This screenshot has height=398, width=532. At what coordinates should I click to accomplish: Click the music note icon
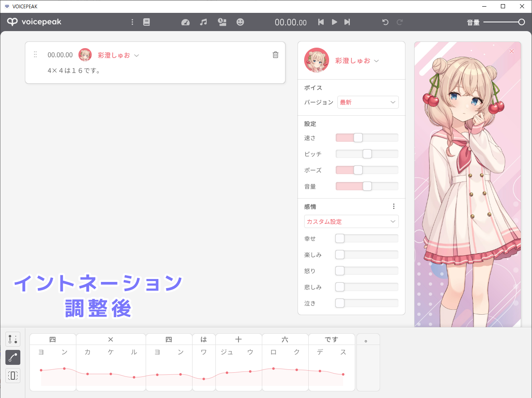click(x=203, y=22)
